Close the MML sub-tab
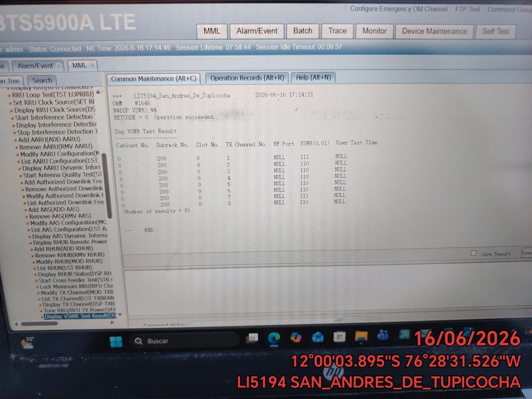This screenshot has width=532, height=399. pos(92,66)
